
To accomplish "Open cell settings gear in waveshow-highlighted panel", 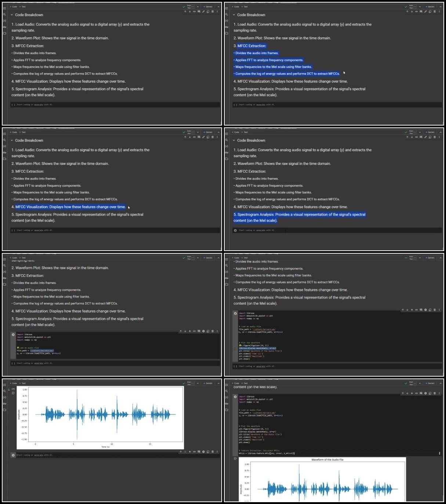I will click(x=425, y=310).
